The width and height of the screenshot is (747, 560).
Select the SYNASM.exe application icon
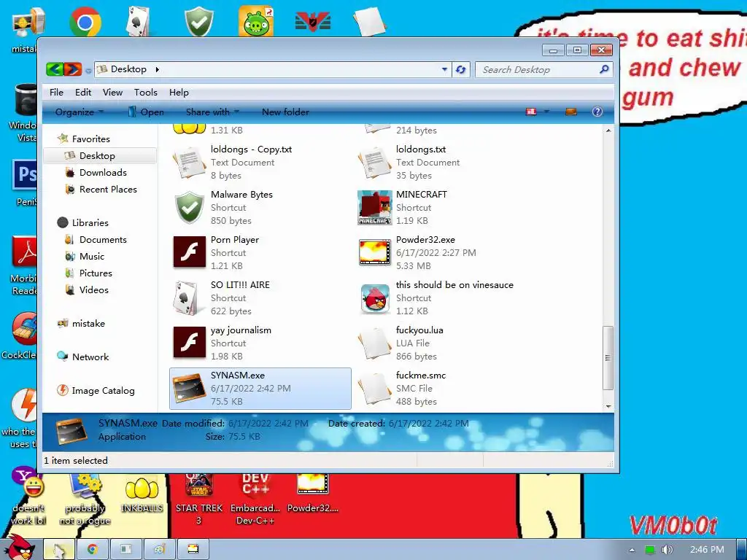[189, 388]
